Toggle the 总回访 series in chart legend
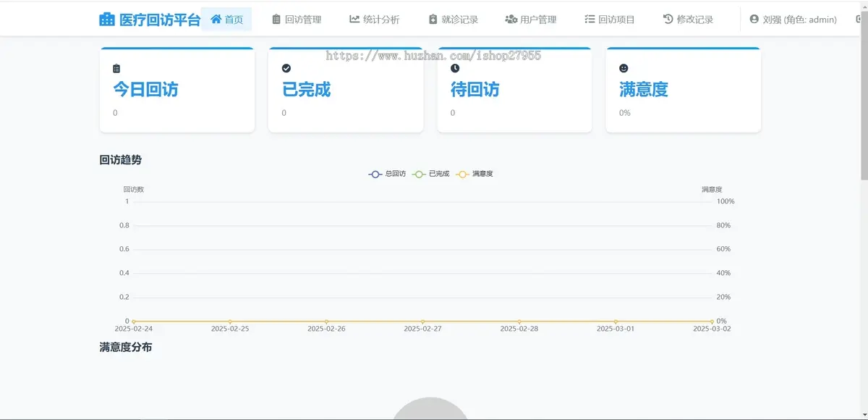The height and width of the screenshot is (420, 868). click(387, 174)
